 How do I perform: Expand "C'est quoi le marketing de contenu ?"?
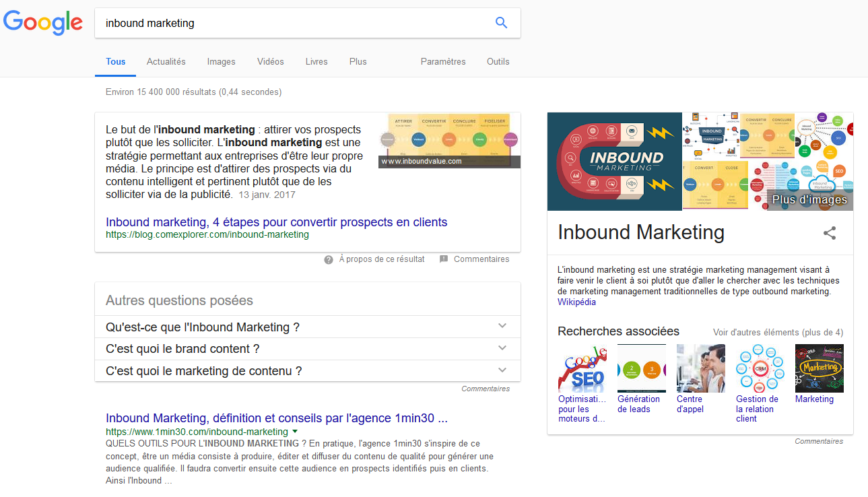click(308, 370)
